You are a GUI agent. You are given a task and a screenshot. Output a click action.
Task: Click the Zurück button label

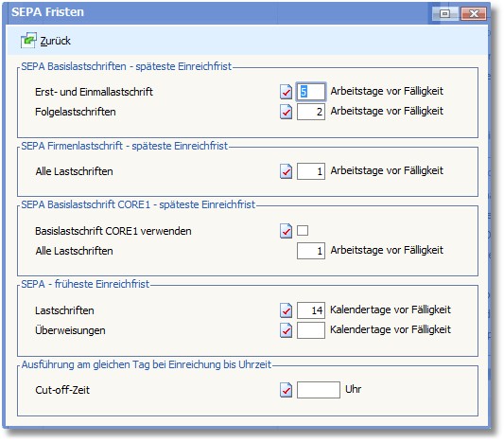pos(55,41)
